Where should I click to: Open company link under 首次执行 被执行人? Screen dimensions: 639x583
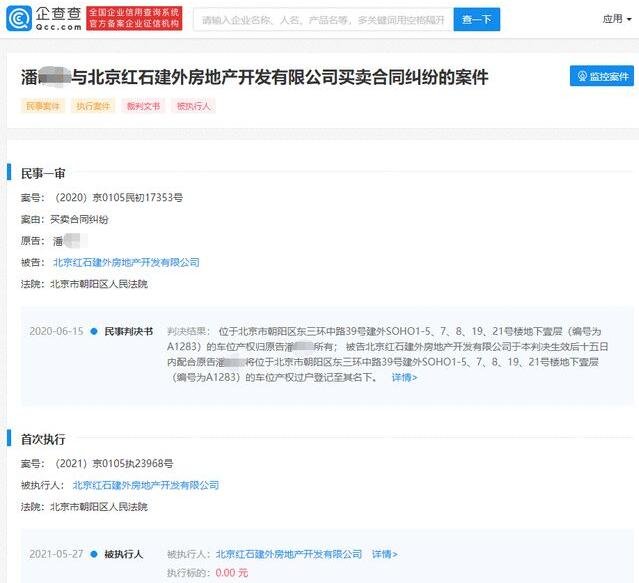point(145,485)
